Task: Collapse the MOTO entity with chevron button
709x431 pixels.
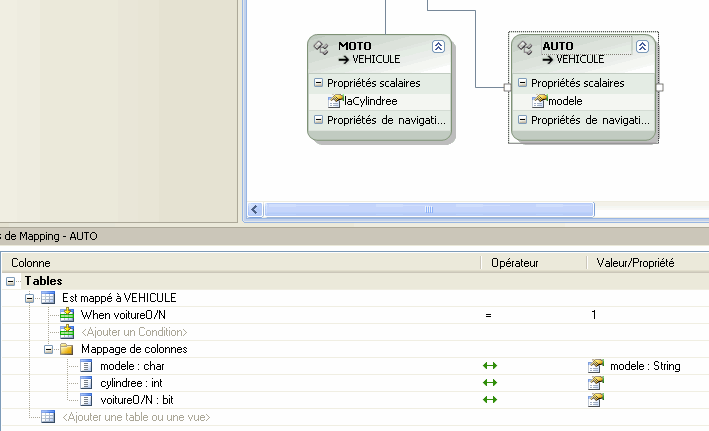Action: 438,46
